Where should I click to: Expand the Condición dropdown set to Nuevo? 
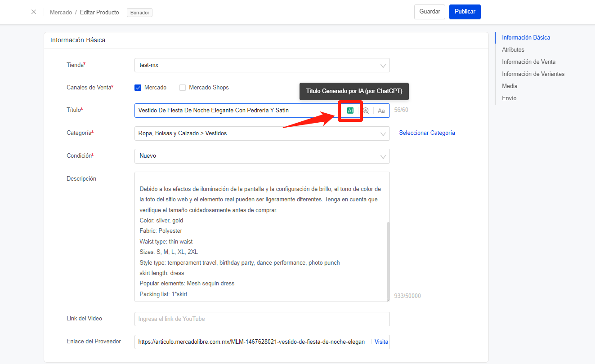(x=262, y=156)
